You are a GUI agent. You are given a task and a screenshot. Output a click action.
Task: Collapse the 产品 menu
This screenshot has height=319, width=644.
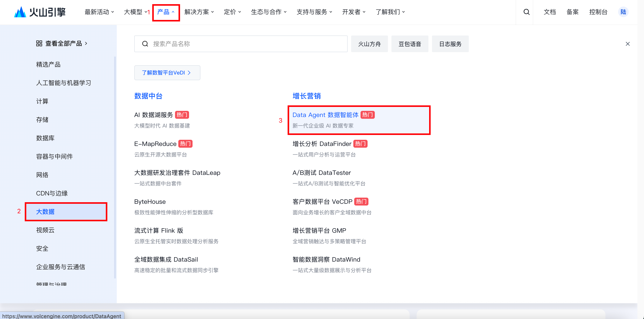click(x=166, y=12)
